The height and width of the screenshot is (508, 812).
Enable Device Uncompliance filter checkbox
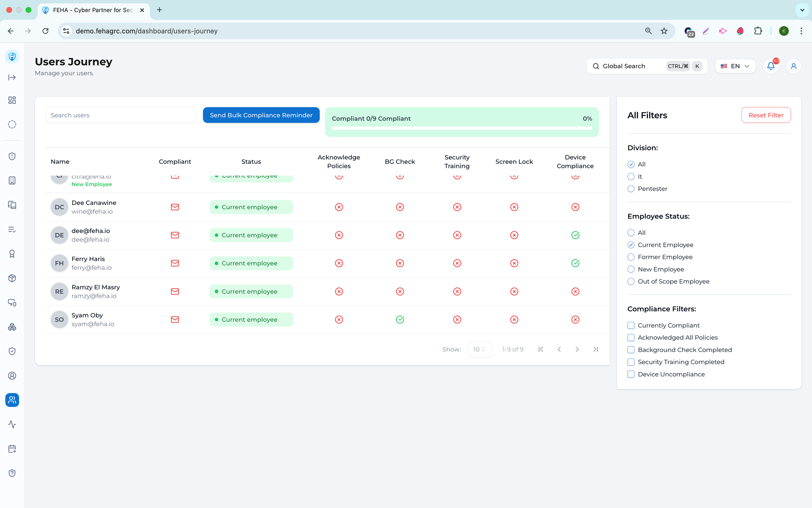pos(631,374)
